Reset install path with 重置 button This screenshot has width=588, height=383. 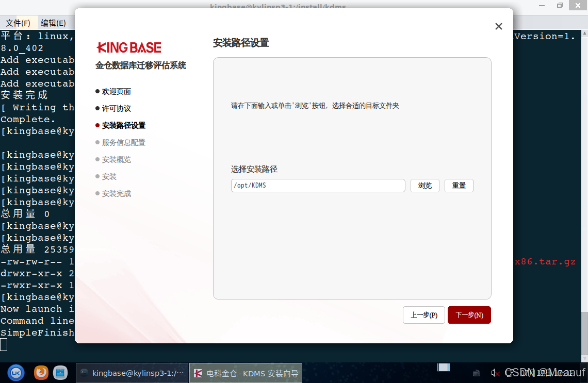[x=459, y=186]
